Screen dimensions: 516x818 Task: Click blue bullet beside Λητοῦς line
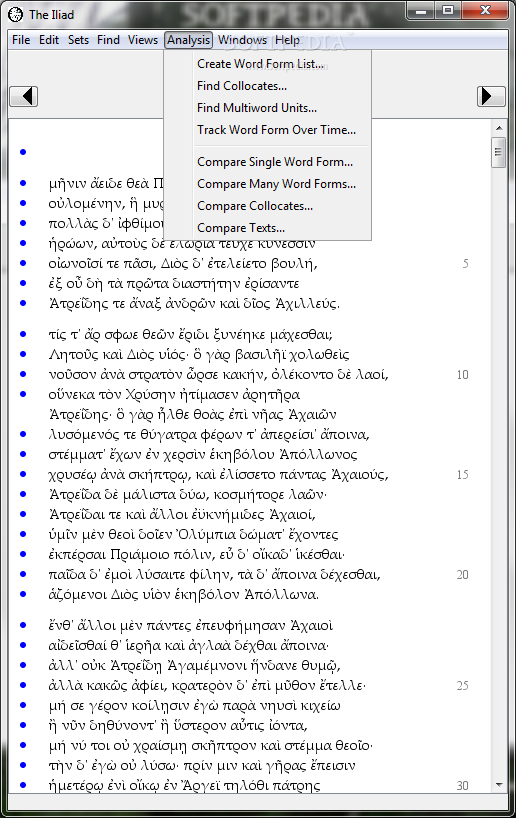click(23, 354)
